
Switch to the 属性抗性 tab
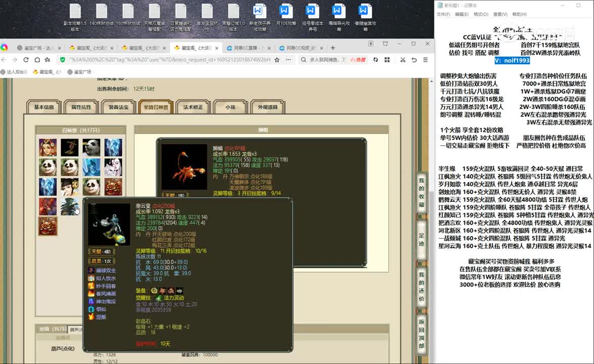coord(81,107)
